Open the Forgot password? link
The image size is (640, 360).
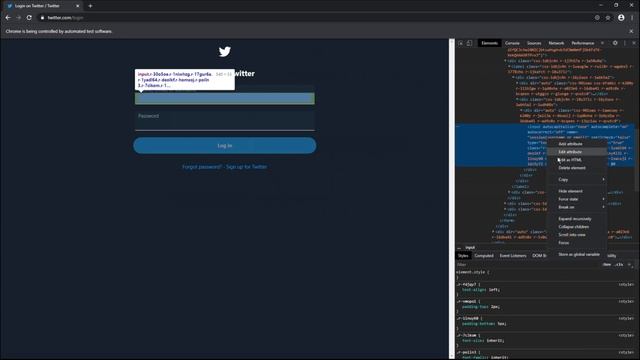(x=202, y=167)
